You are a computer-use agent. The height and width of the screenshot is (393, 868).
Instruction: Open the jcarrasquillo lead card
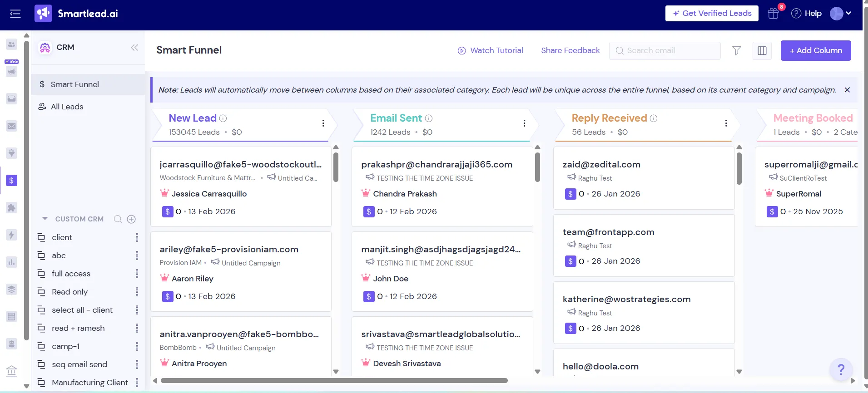(x=241, y=187)
